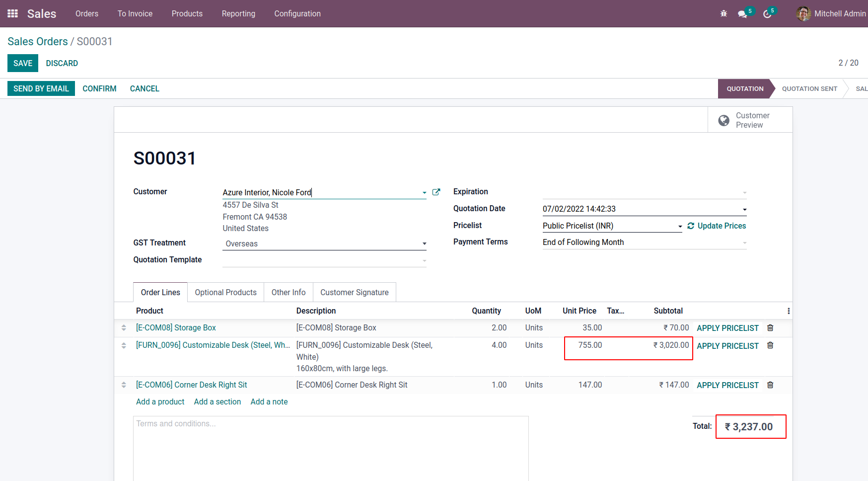Delete the Storage Box order line
This screenshot has width=868, height=481.
[770, 328]
